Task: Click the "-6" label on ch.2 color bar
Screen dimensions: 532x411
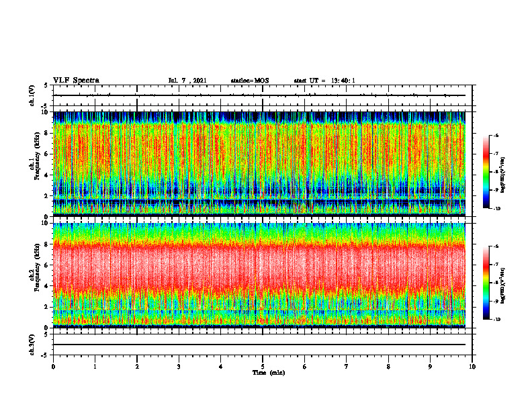Action: (x=496, y=246)
